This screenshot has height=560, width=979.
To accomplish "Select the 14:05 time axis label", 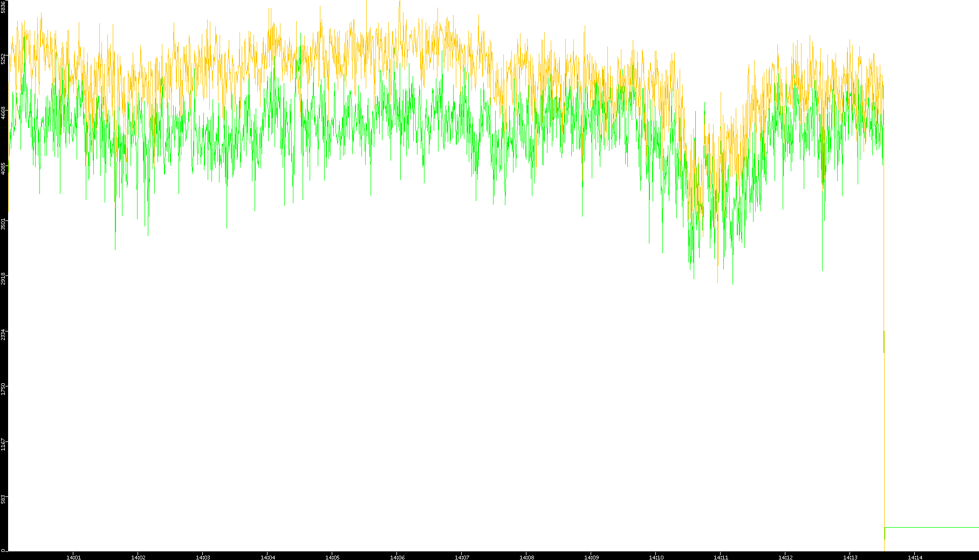I will [332, 557].
